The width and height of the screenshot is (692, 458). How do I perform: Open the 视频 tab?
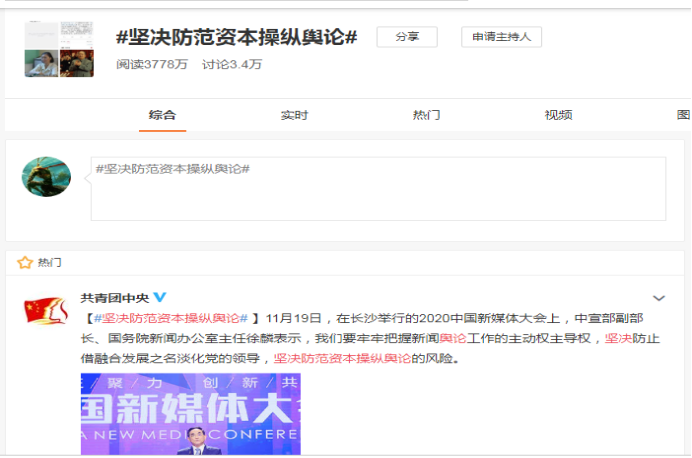click(x=558, y=115)
